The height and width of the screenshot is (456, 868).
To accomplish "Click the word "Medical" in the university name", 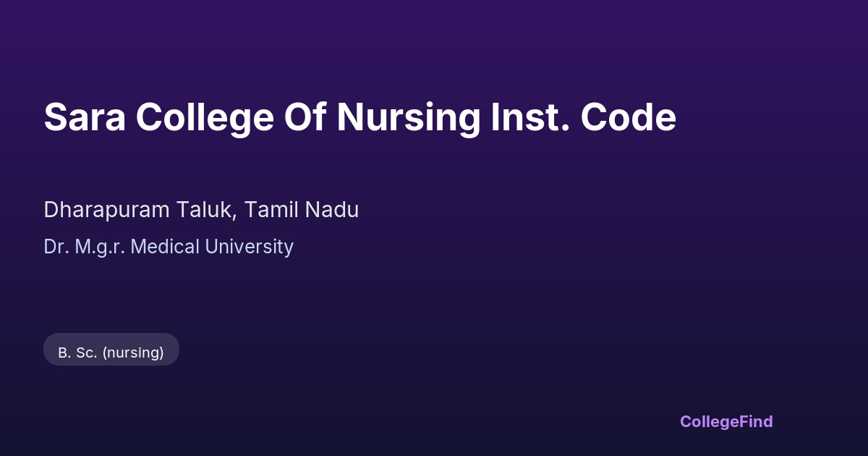I will coord(166,247).
